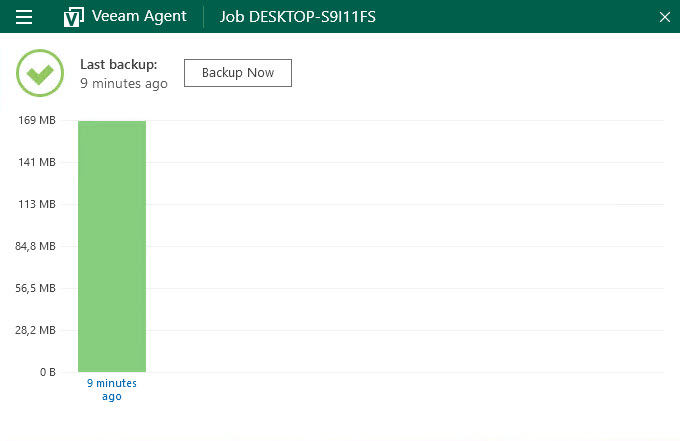Click the 169 MB axis label
680x441 pixels.
[37, 121]
